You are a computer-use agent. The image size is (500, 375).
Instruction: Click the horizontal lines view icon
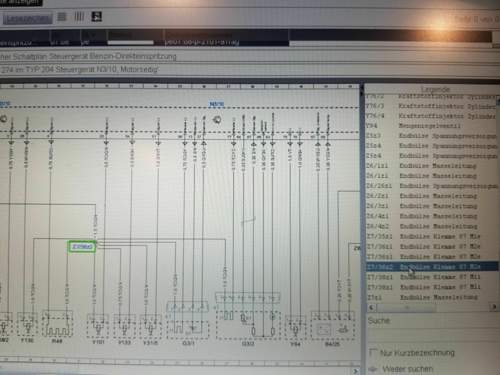tap(62, 16)
